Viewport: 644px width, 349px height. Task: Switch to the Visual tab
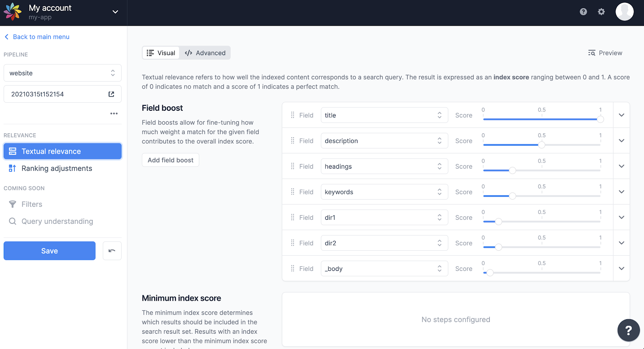tap(161, 53)
